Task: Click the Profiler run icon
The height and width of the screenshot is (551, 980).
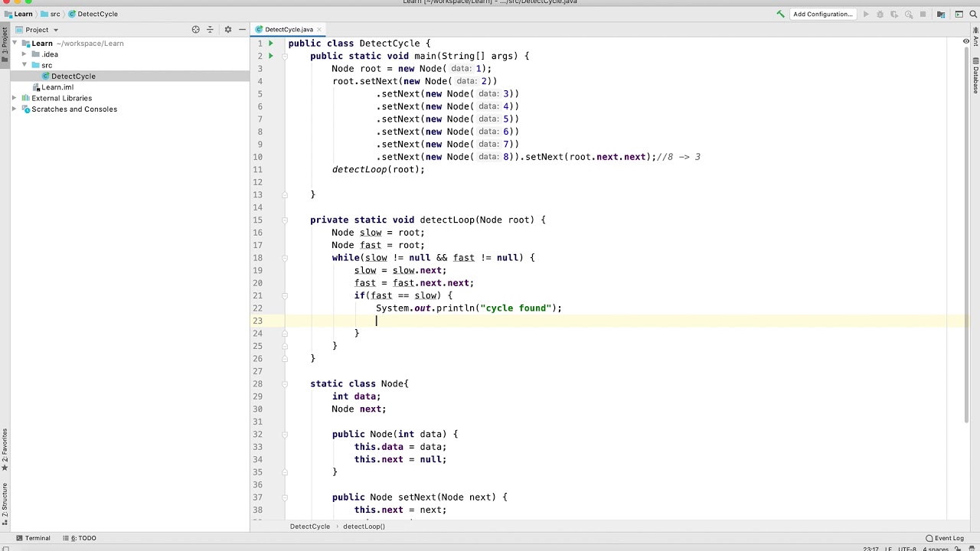Action: pos(909,14)
